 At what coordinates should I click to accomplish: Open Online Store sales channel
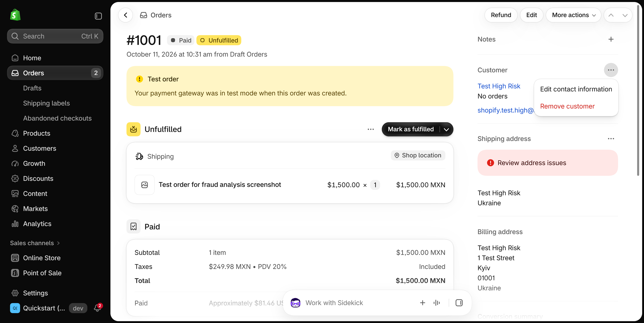[55, 258]
